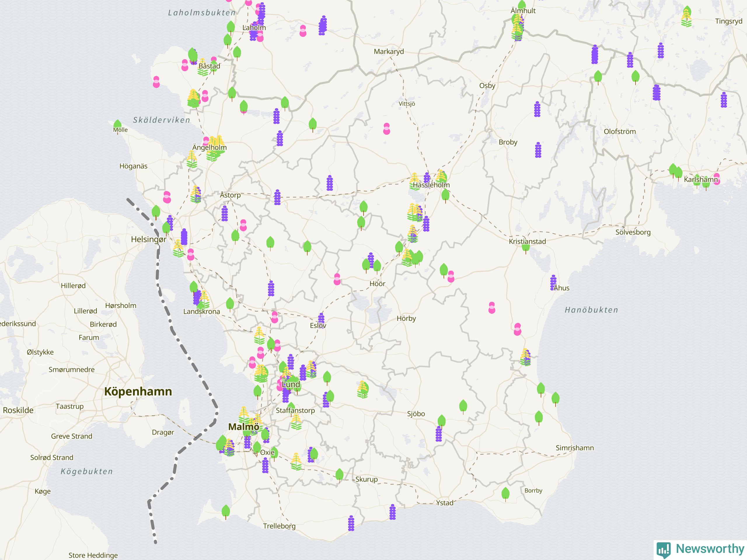
Task: Click the Simrishamn label
Action: 575,448
